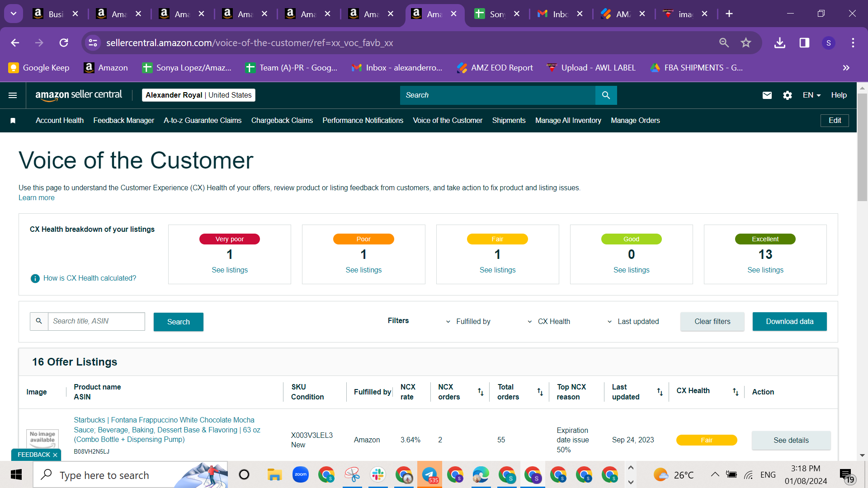Expand the Last updated filter dropdown
The height and width of the screenshot is (488, 868).
click(x=633, y=322)
